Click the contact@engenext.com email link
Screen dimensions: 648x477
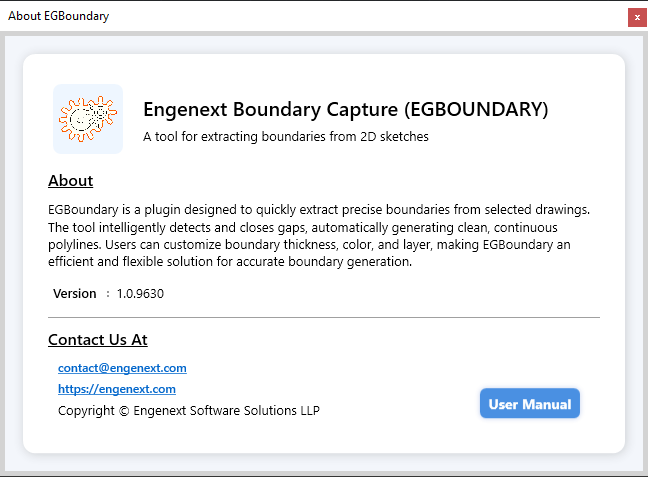pyautogui.click(x=122, y=368)
